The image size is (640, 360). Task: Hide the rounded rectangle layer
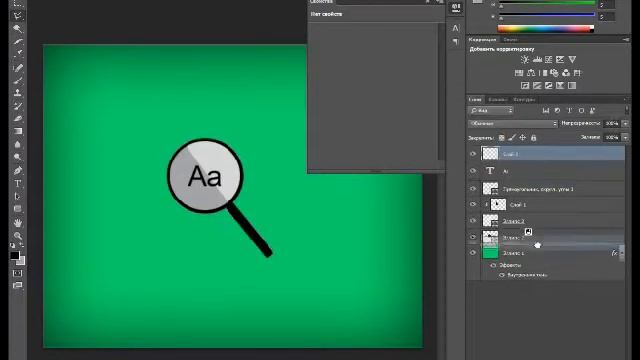pos(473,189)
